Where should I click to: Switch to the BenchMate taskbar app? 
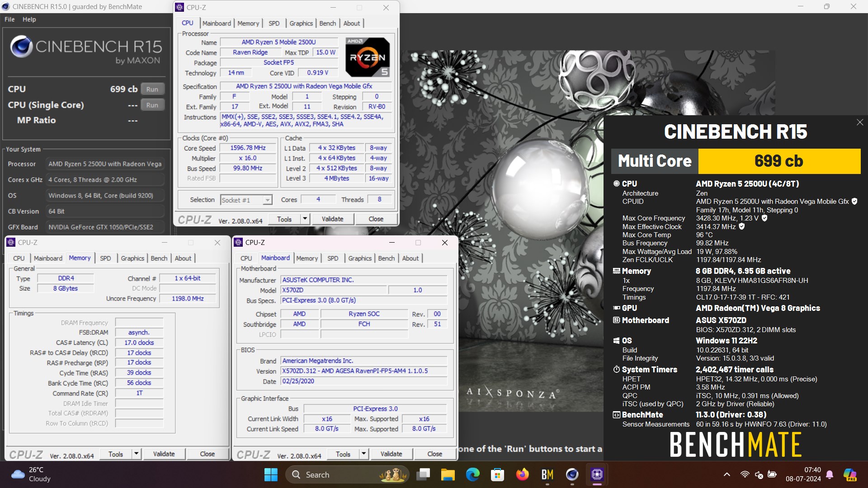coord(547,474)
